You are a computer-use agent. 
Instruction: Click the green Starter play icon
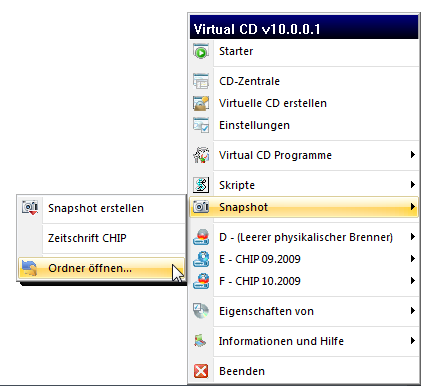click(x=201, y=51)
